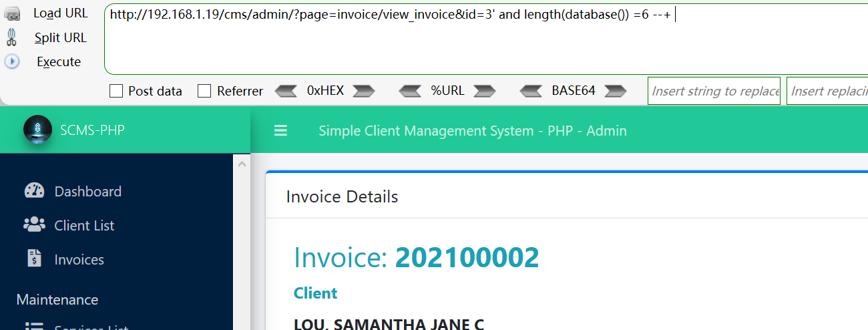Image resolution: width=868 pixels, height=330 pixels.
Task: Click the Dashboard gauge icon
Action: (34, 191)
